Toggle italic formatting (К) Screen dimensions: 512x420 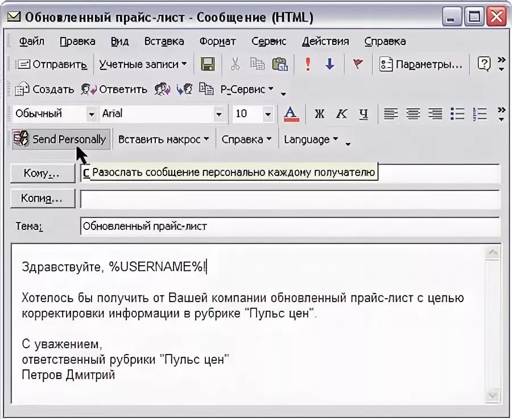click(341, 114)
